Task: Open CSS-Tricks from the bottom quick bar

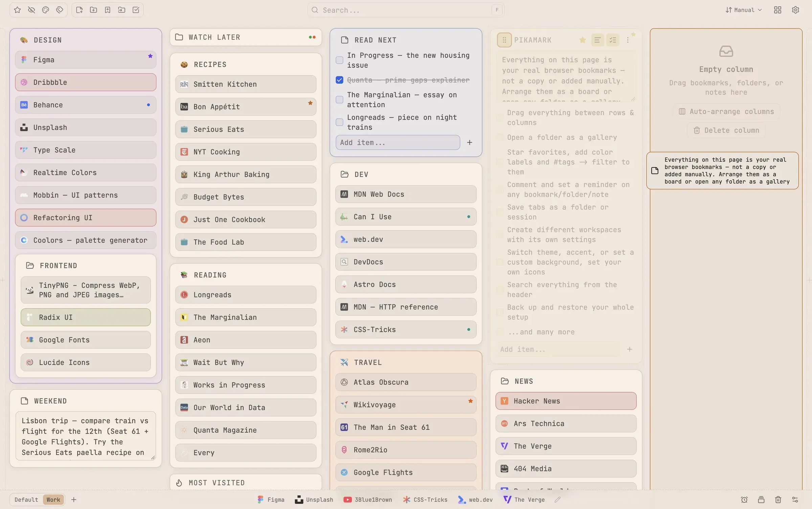Action: [425, 500]
